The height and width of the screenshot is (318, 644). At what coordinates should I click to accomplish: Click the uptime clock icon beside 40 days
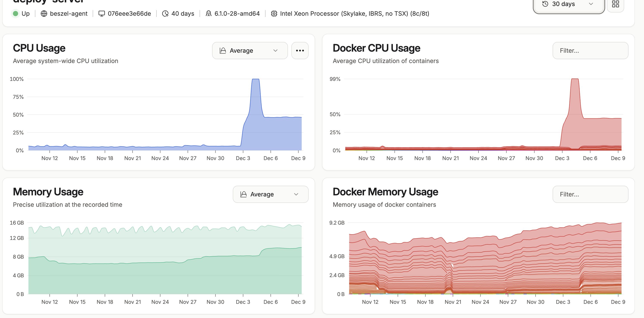click(165, 14)
